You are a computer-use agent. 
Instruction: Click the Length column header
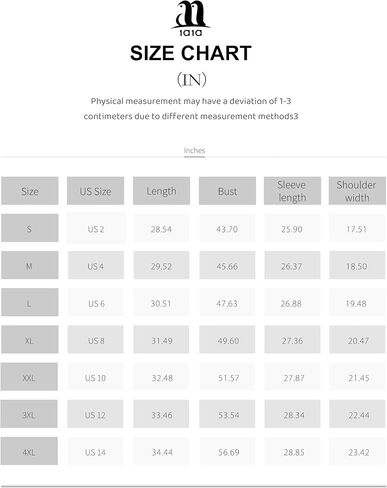coord(161,191)
